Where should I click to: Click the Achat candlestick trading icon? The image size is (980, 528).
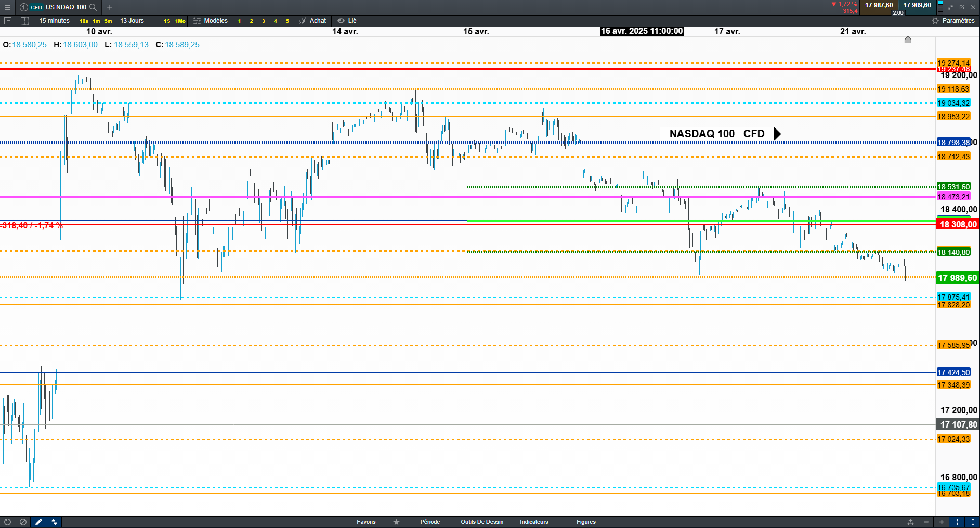coord(303,21)
